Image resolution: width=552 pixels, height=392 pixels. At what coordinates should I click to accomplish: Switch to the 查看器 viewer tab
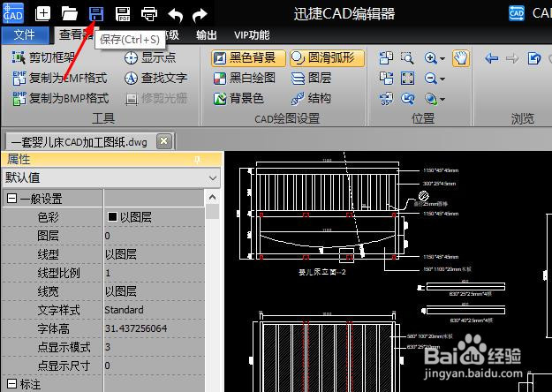tap(75, 34)
